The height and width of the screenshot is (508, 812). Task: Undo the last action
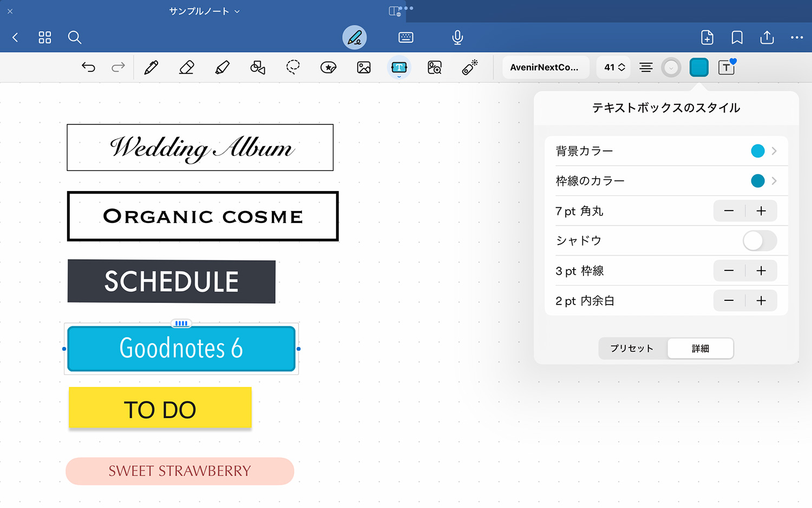click(88, 67)
